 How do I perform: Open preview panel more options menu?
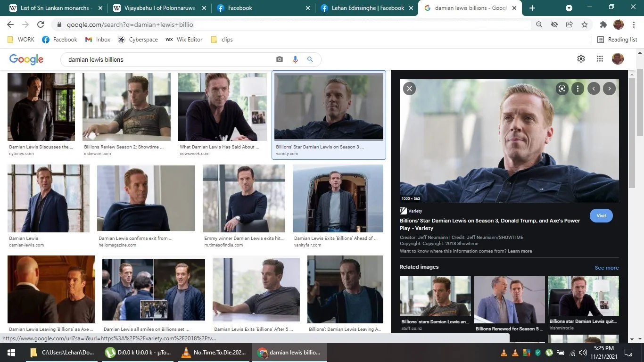point(578,88)
